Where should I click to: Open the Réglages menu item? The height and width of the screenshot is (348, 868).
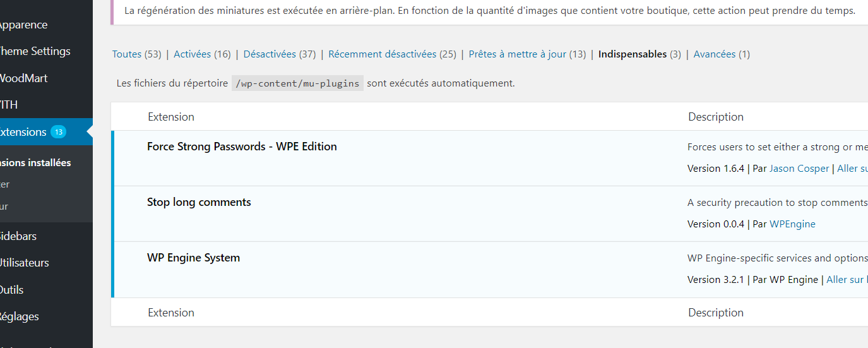pyautogui.click(x=19, y=316)
